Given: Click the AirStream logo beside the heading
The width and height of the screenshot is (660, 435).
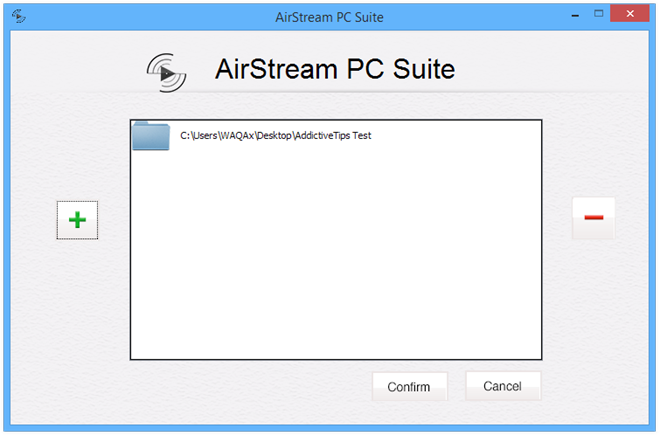Looking at the screenshot, I should tap(166, 72).
